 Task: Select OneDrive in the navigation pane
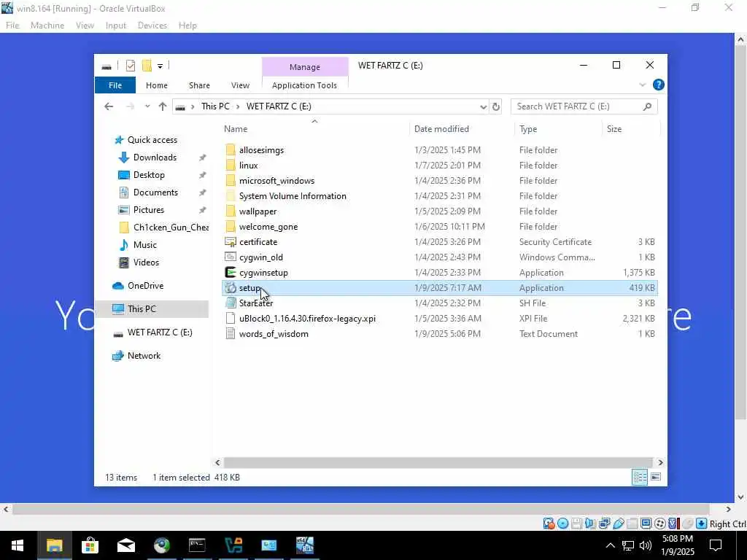(145, 286)
